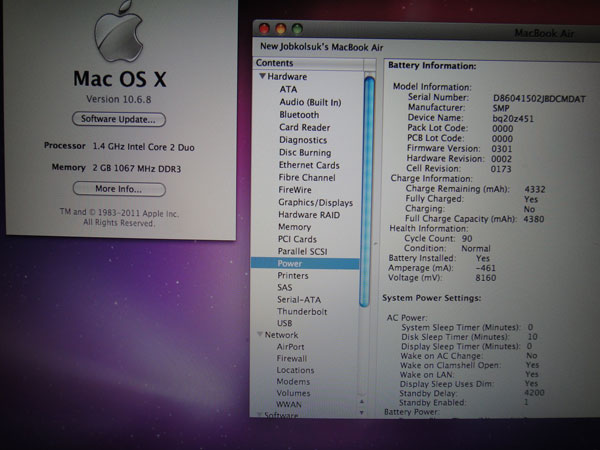
Task: Toggle the Software section disclosure triangle
Action: coord(260,413)
